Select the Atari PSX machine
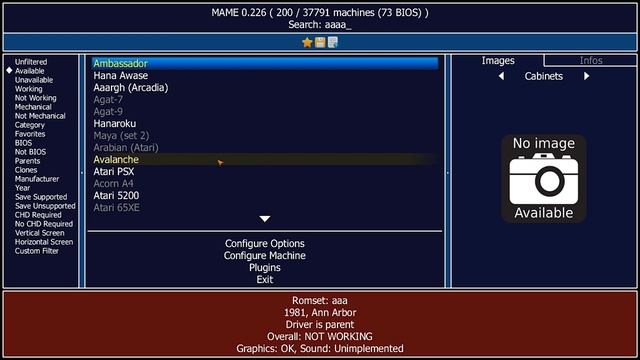The height and width of the screenshot is (360, 640). 265,171
